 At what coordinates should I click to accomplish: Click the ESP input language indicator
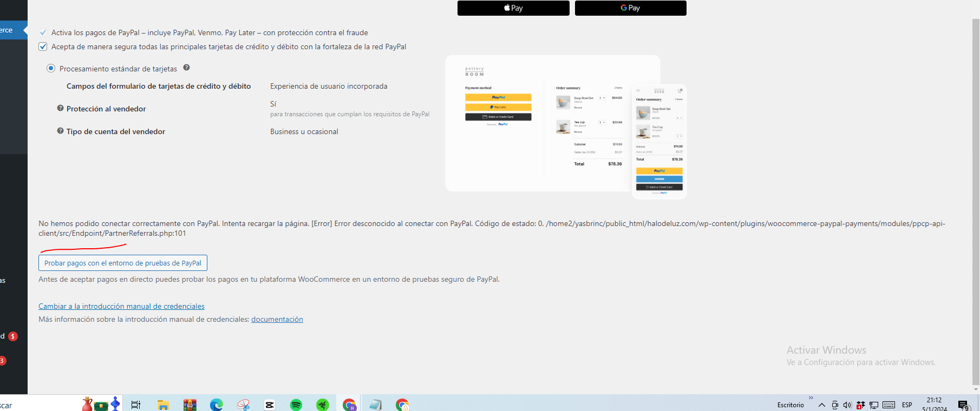(x=907, y=405)
